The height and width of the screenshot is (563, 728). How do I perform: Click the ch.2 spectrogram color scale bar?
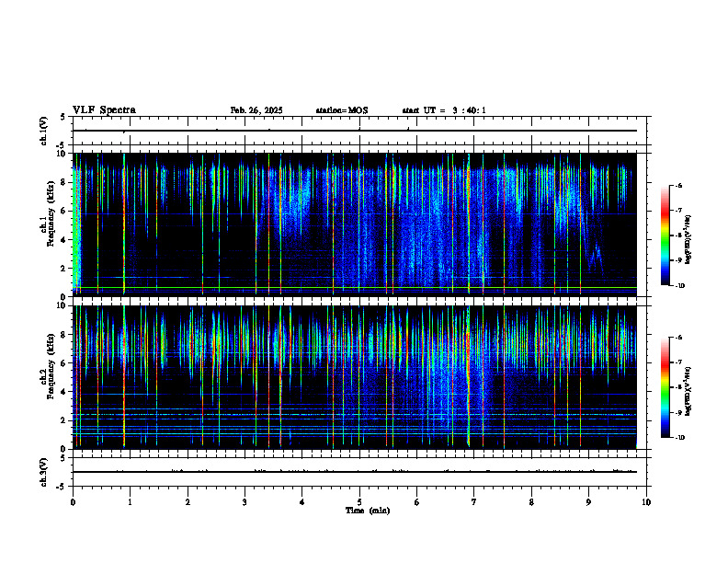[x=665, y=387]
